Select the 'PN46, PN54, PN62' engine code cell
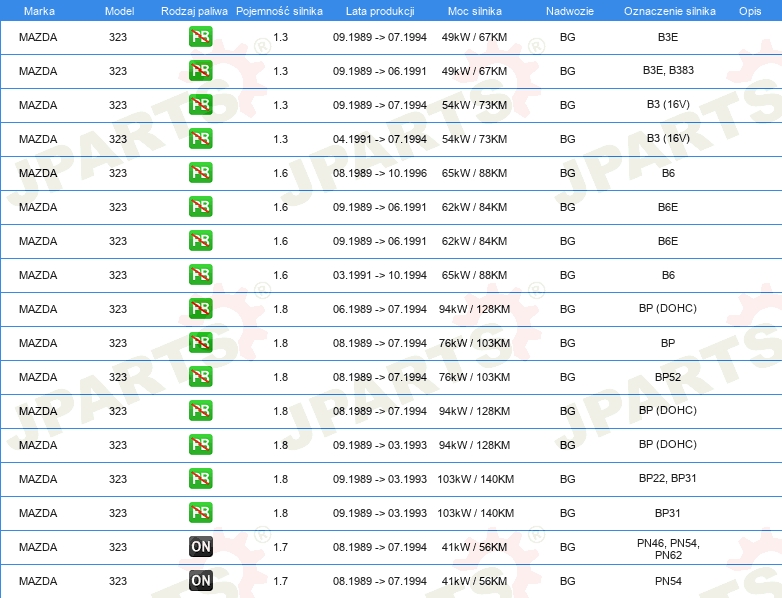 668,549
